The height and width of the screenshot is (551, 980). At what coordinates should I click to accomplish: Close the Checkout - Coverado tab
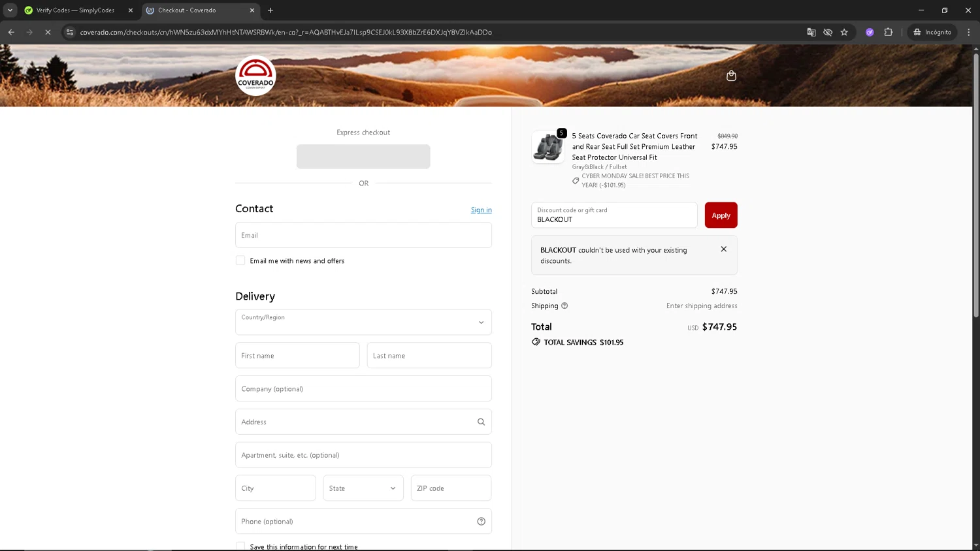click(252, 10)
